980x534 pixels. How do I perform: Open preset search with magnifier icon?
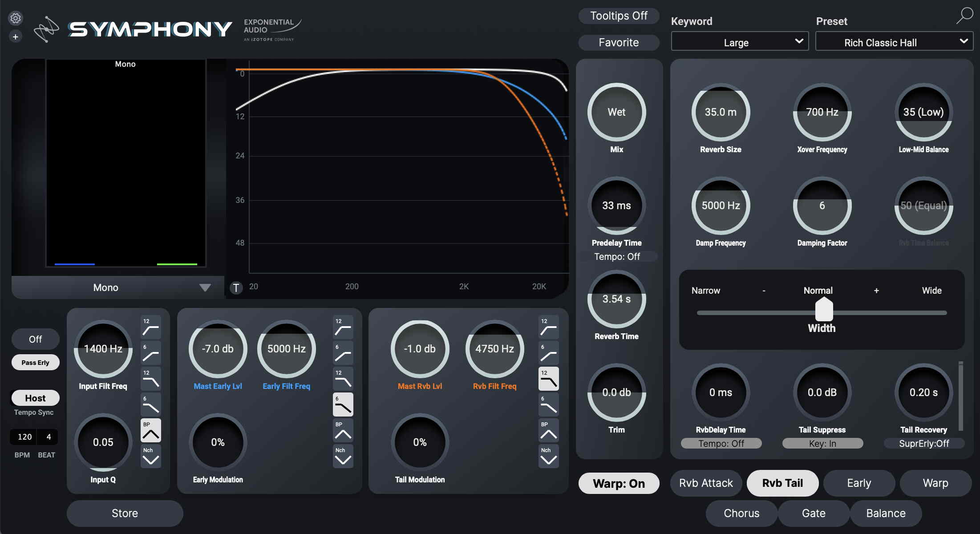pyautogui.click(x=964, y=16)
